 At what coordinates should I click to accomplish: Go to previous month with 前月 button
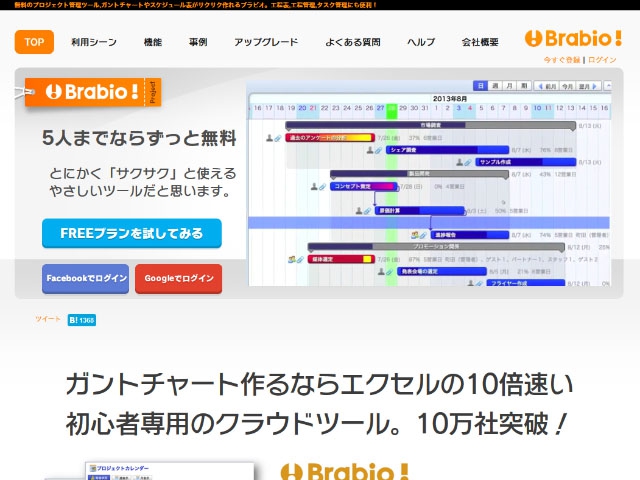point(547,86)
